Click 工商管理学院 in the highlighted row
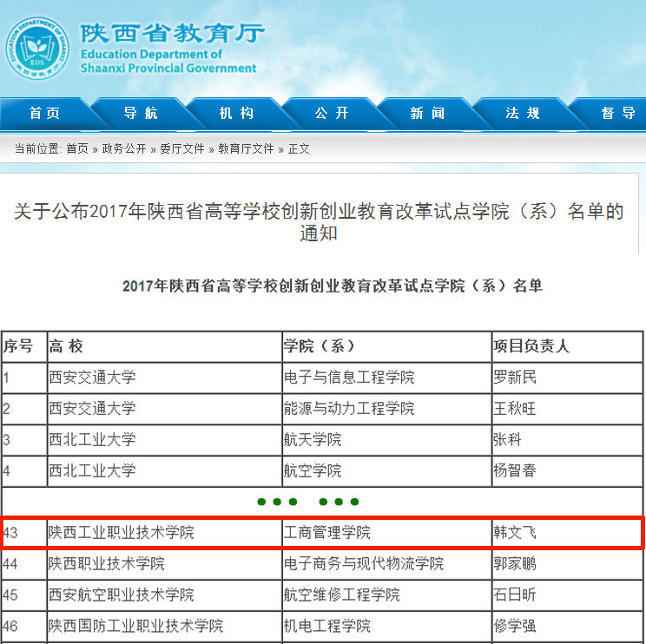Image resolution: width=646 pixels, height=644 pixels. coord(327,533)
